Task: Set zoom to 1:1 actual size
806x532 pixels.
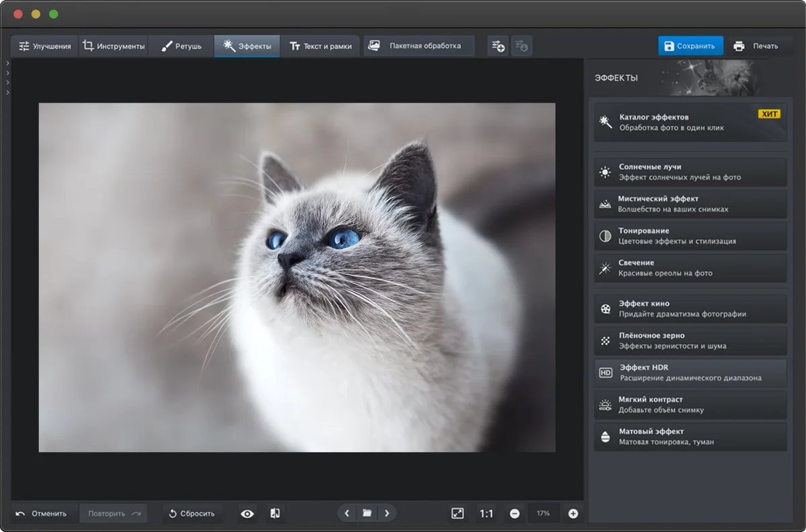Action: 486,514
